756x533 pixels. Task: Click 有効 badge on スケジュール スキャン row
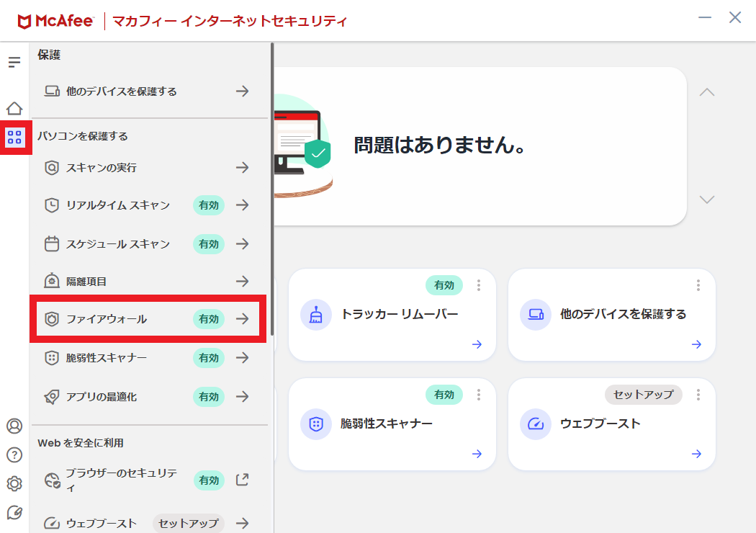tap(209, 244)
